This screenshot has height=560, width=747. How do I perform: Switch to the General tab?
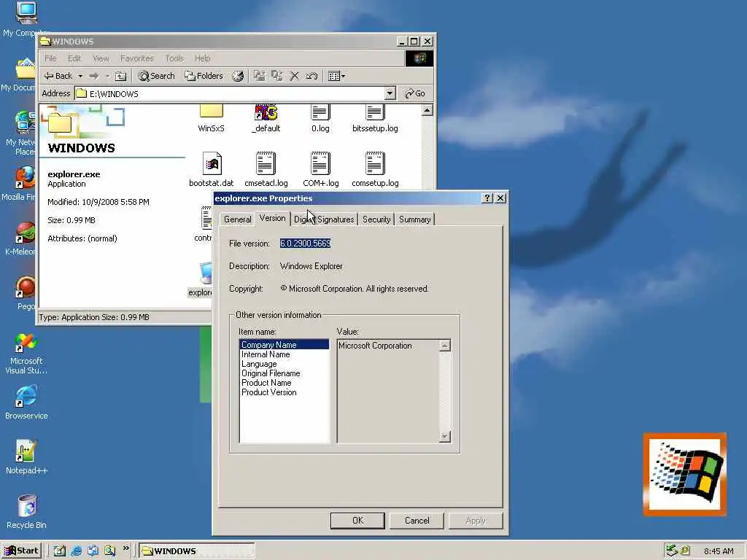pyautogui.click(x=237, y=219)
